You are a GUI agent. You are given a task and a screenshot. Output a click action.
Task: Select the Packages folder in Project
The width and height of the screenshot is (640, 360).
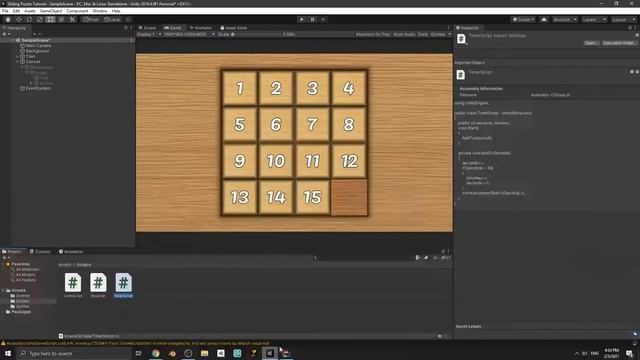(x=21, y=312)
